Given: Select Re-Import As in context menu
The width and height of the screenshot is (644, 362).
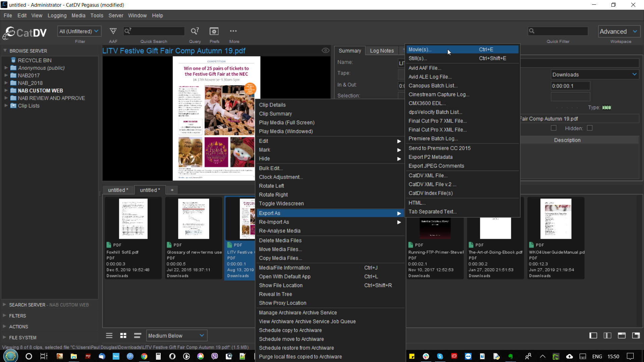Looking at the screenshot, I should (330, 222).
